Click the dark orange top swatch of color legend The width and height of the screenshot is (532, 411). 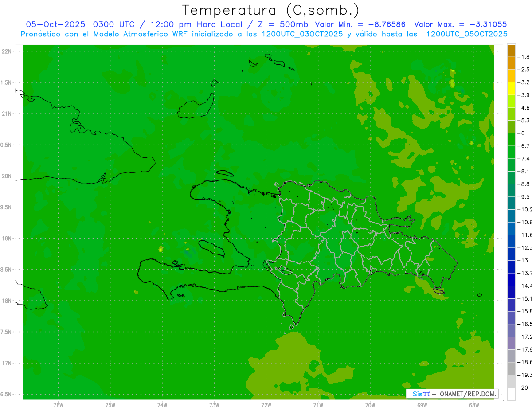pyautogui.click(x=511, y=51)
